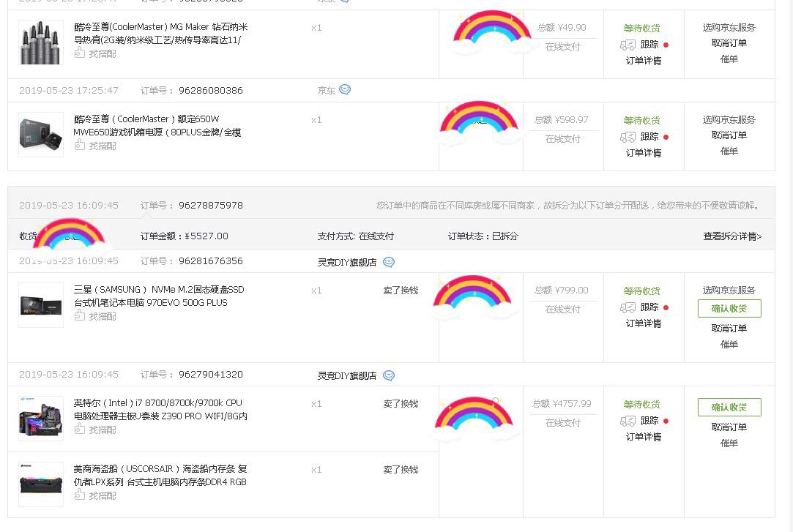This screenshot has width=793, height=532.
Task: Click 跟踪 label for the ¥49.90 order
Action: pos(649,45)
